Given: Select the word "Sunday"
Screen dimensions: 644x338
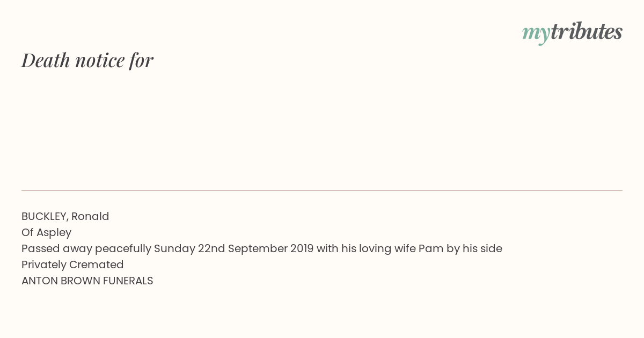Looking at the screenshot, I should tap(174, 248).
